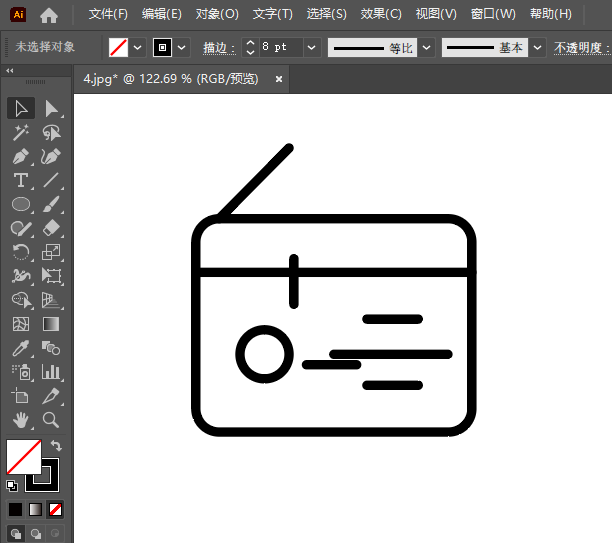Image resolution: width=612 pixels, height=543 pixels.
Task: Reset to default fill and stroke
Action: (12, 486)
